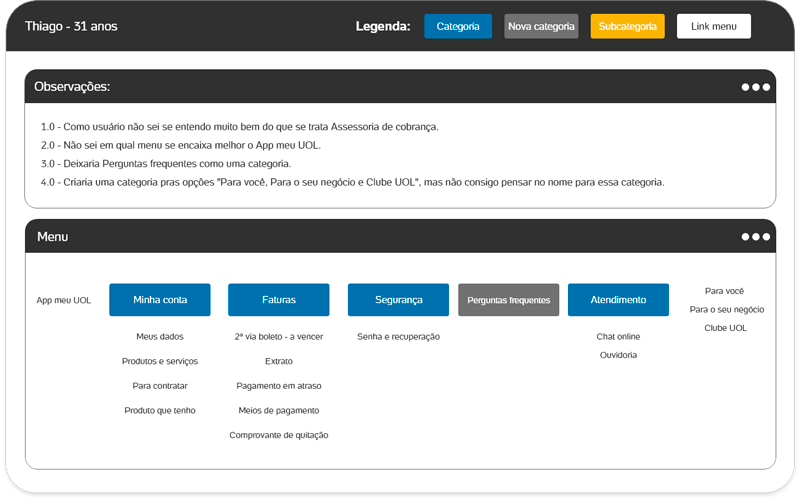This screenshot has height=500, width=800.
Task: Open the Observações panel three-dot menu
Action: click(755, 87)
